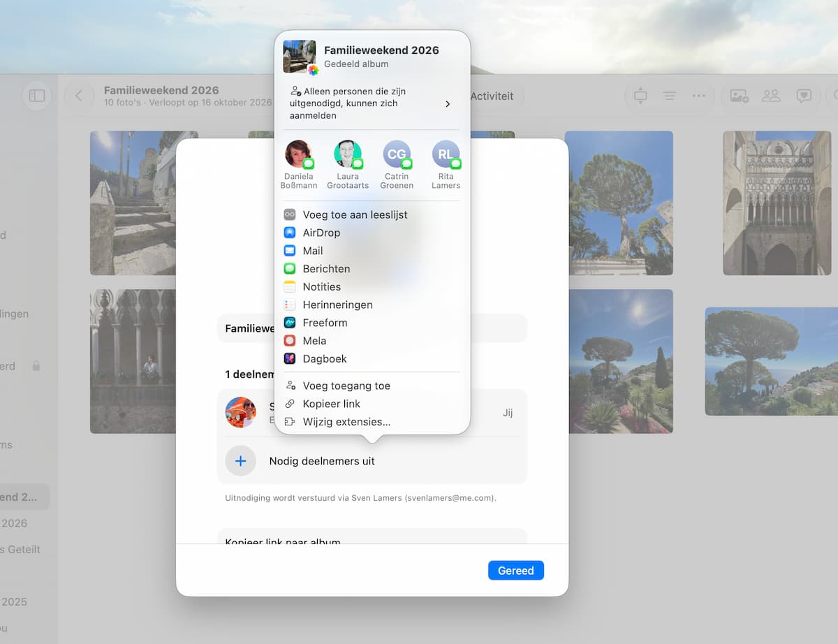Open the comments heart-bubble toolbar icon
The width and height of the screenshot is (838, 644).
coord(804,96)
